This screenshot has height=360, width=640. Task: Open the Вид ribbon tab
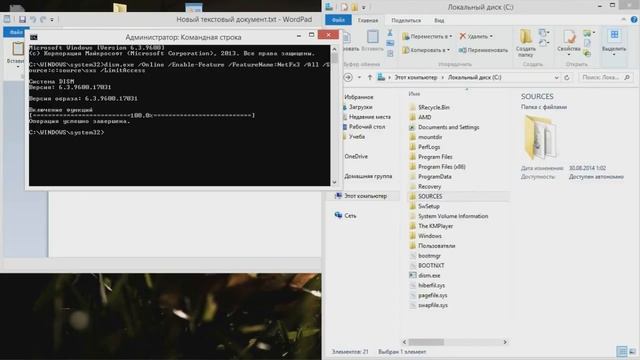click(439, 20)
